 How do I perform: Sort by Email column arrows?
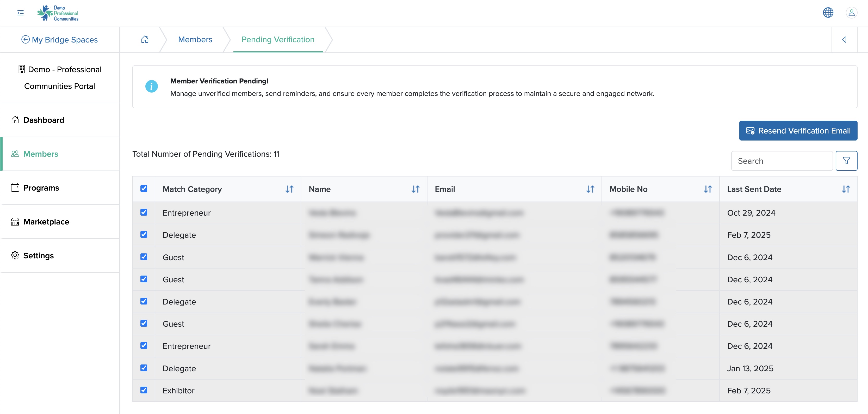pos(590,189)
